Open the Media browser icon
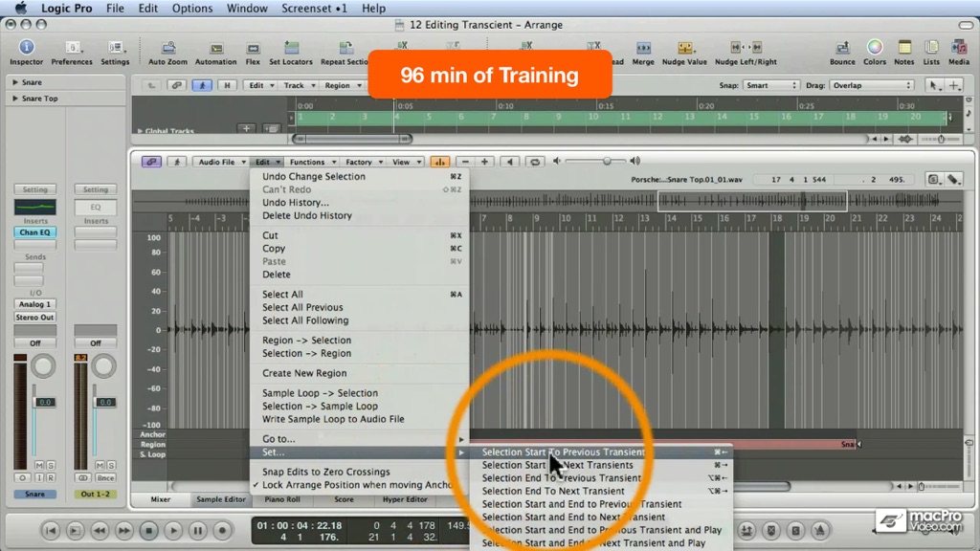Viewport: 980px width, 551px height. click(x=959, y=48)
